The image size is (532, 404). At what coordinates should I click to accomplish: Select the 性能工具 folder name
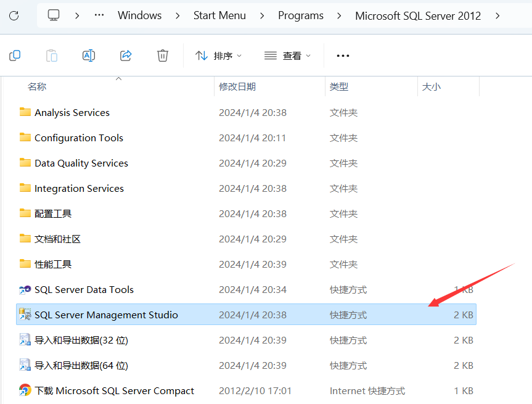pyautogui.click(x=53, y=264)
